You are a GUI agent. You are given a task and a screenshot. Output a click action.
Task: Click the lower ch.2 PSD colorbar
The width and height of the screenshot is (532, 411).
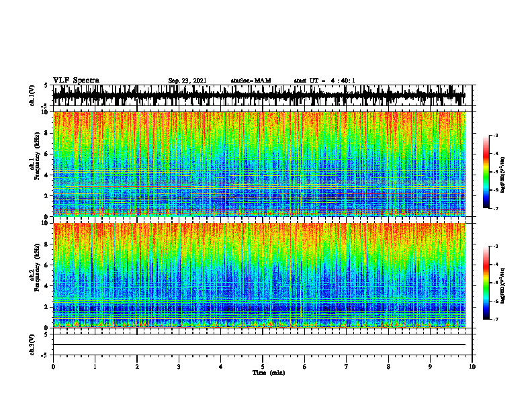point(486,283)
